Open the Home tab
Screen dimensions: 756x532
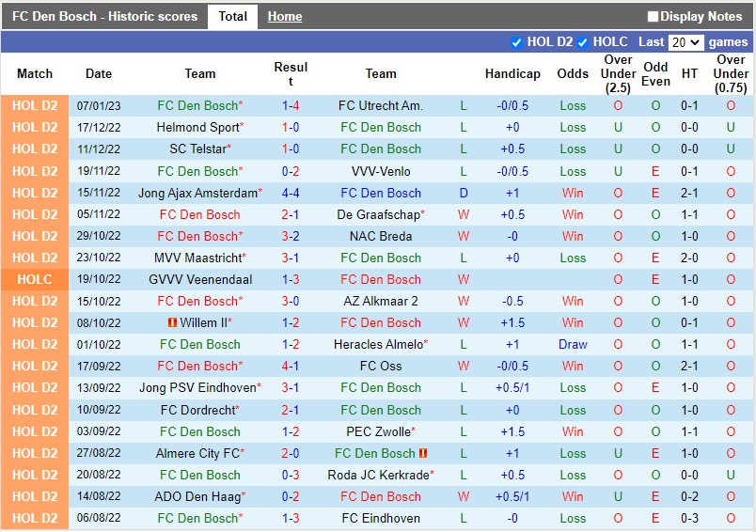click(285, 16)
